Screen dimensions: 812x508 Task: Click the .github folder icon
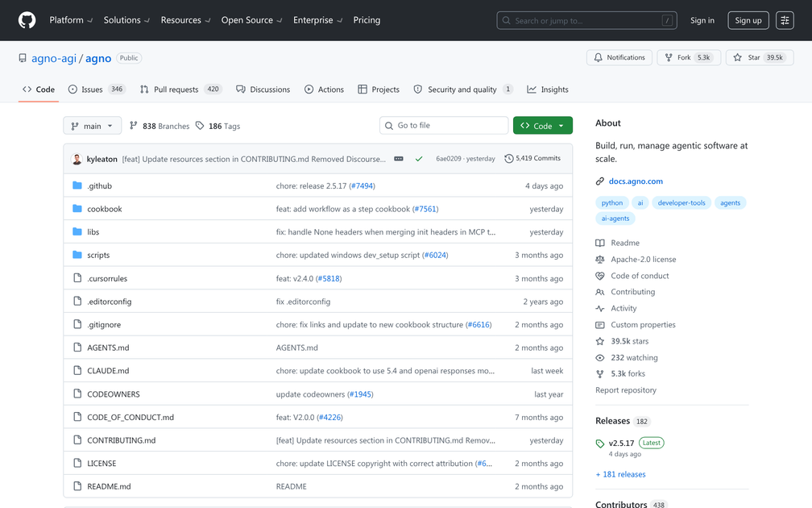77,185
